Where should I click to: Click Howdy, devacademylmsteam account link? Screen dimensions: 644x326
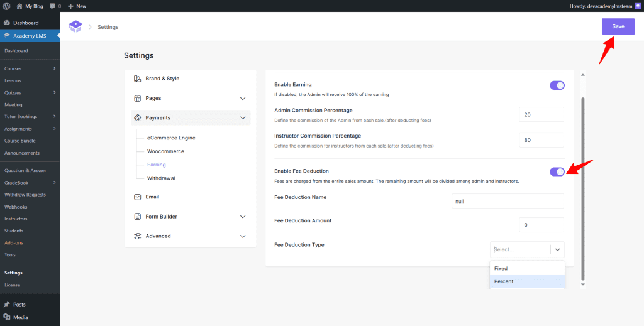[x=600, y=6]
